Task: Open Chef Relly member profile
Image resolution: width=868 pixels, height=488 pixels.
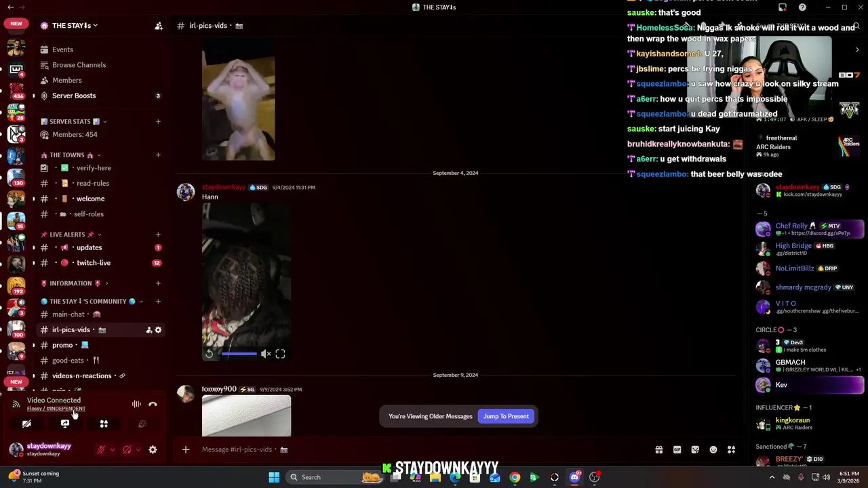Action: click(x=810, y=229)
